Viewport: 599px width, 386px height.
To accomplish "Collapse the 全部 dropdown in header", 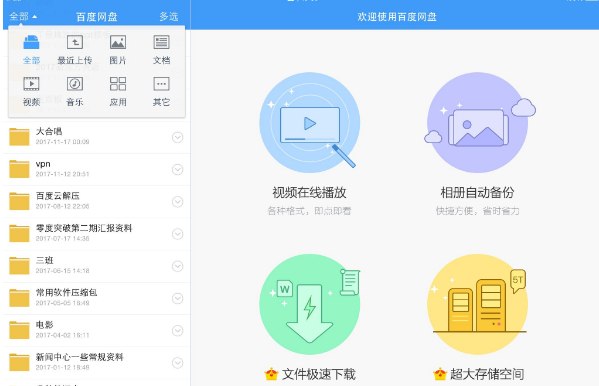I will pos(23,16).
